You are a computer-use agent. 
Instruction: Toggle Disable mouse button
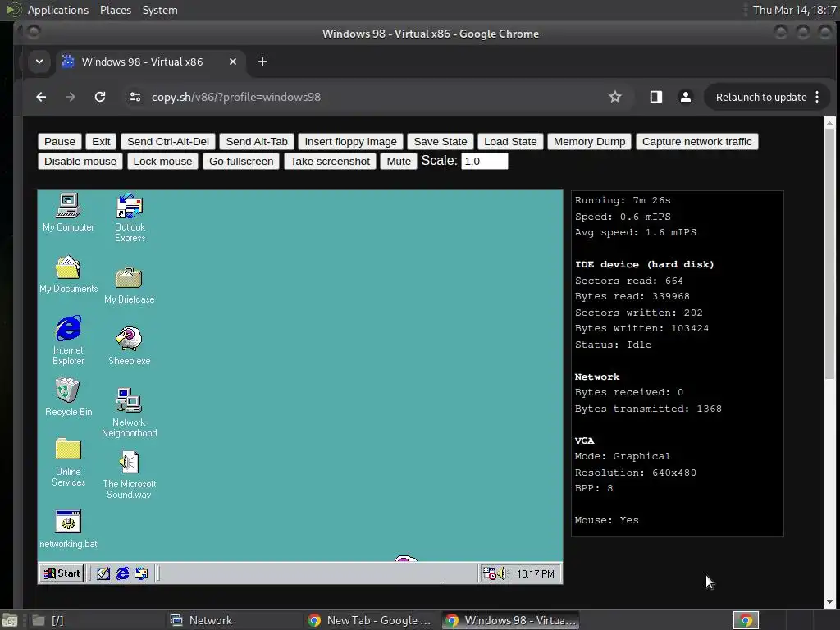click(80, 162)
